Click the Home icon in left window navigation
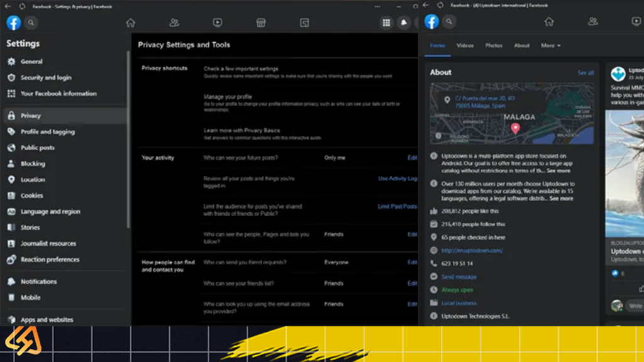 [x=130, y=23]
